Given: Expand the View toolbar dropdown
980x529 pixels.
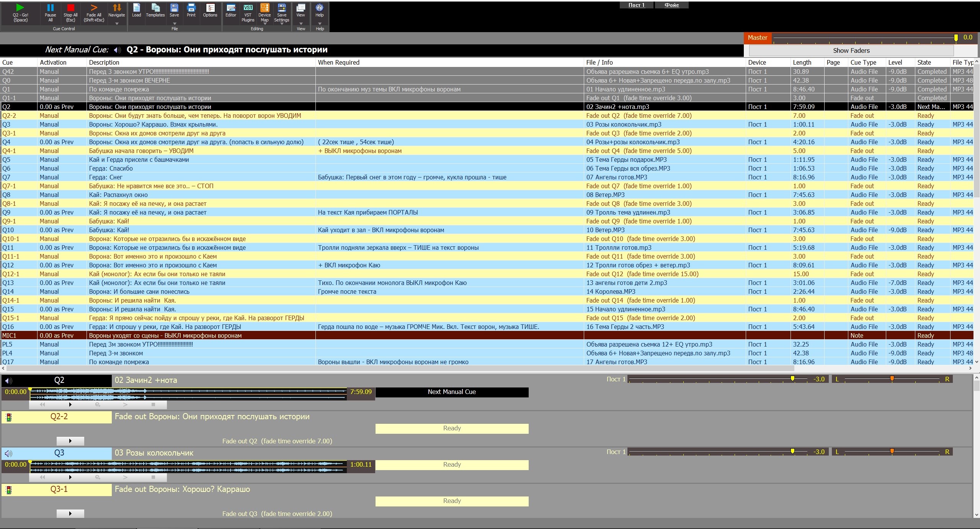Looking at the screenshot, I should tap(301, 23).
